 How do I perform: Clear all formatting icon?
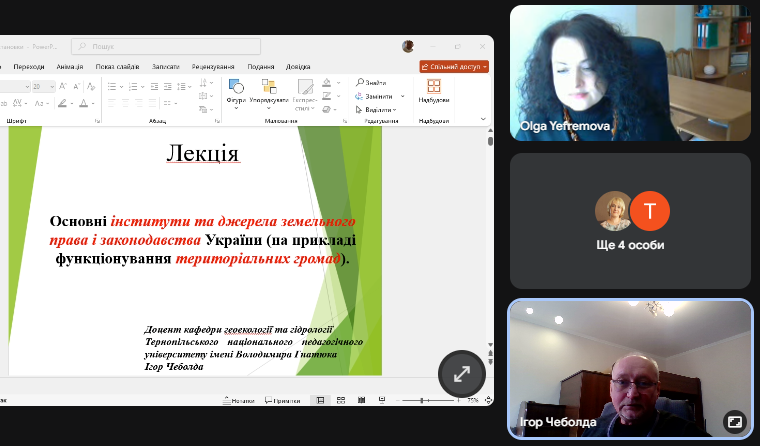(91, 87)
